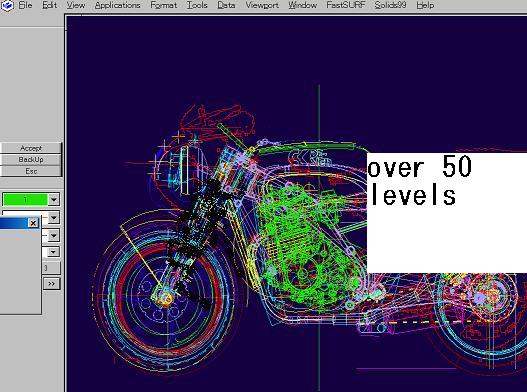Open the File menu
The height and width of the screenshot is (392, 527).
[x=25, y=5]
